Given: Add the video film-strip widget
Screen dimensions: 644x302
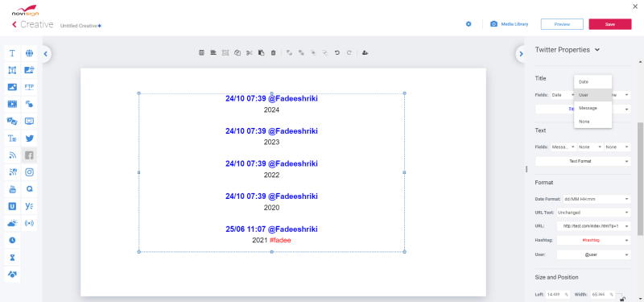Looking at the screenshot, I should click(x=12, y=105).
